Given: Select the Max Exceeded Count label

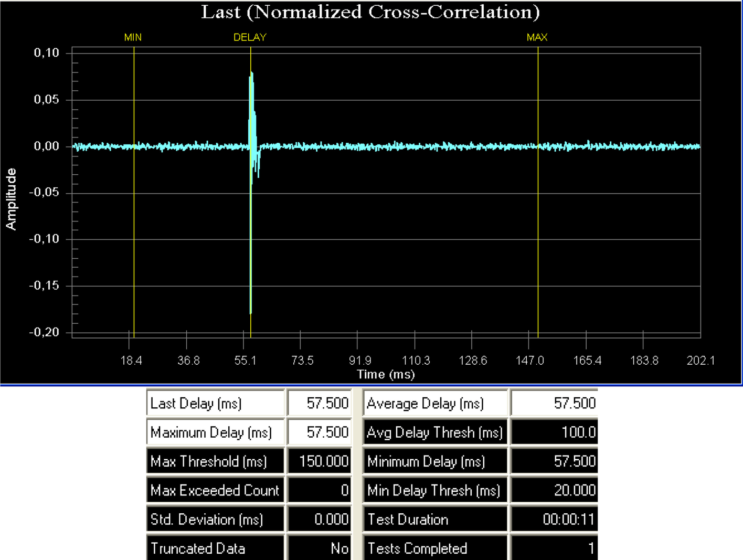Looking at the screenshot, I should click(x=215, y=490).
